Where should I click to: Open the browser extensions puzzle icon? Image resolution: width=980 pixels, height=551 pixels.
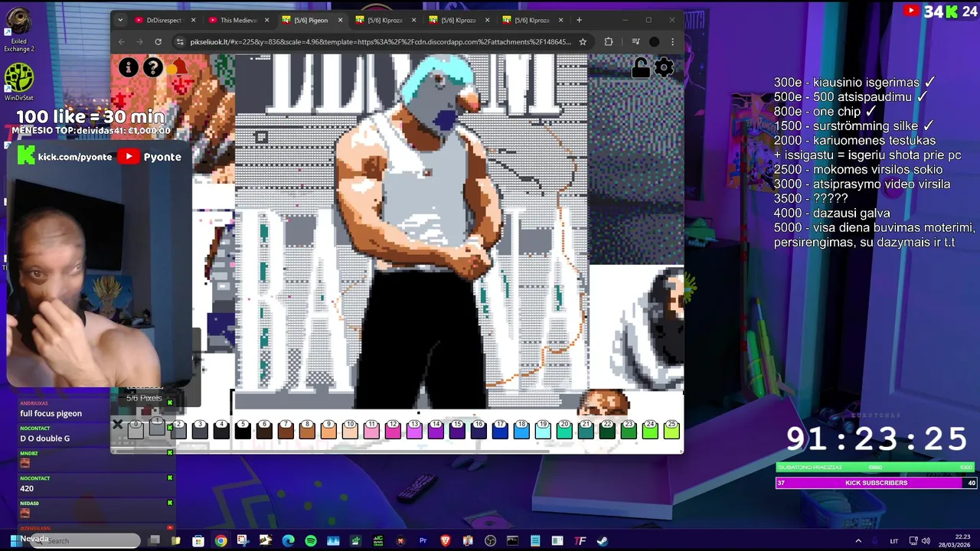click(x=609, y=41)
